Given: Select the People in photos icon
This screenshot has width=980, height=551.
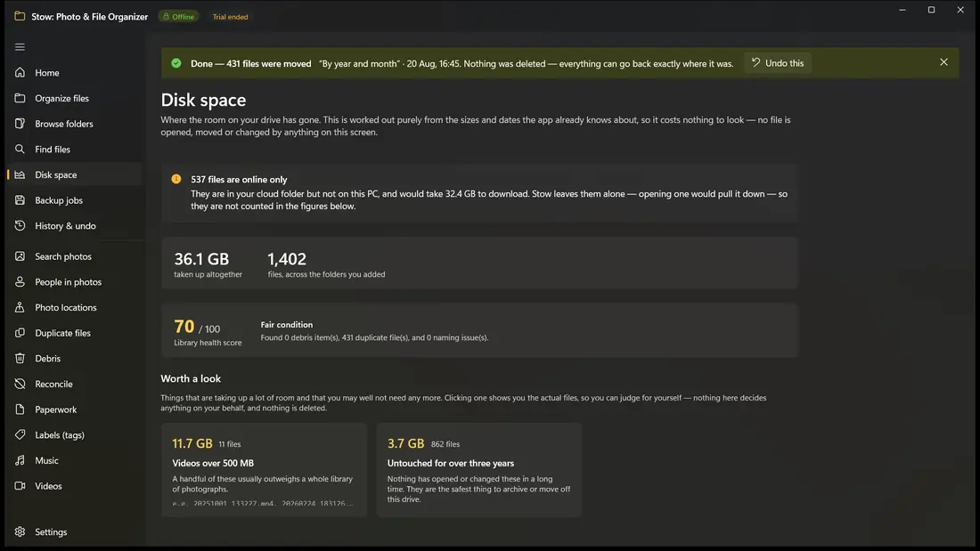Looking at the screenshot, I should 20,282.
